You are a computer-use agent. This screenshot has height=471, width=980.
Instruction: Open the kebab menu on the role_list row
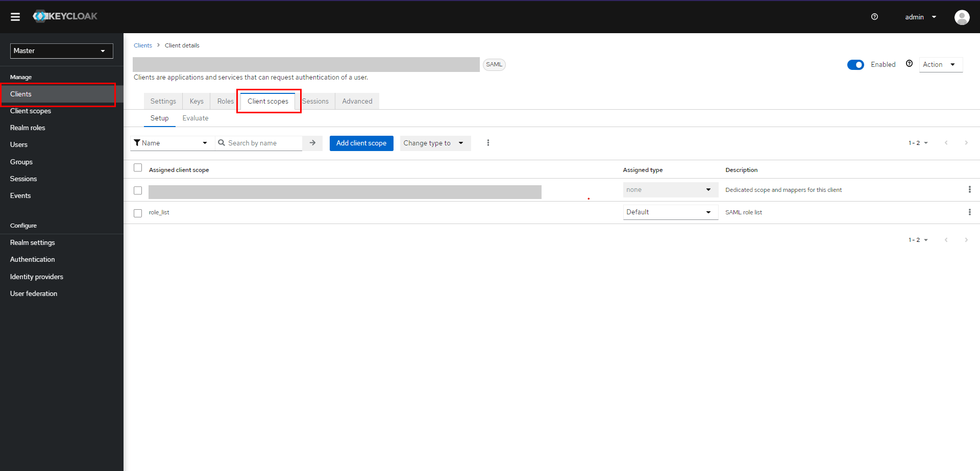pyautogui.click(x=970, y=212)
